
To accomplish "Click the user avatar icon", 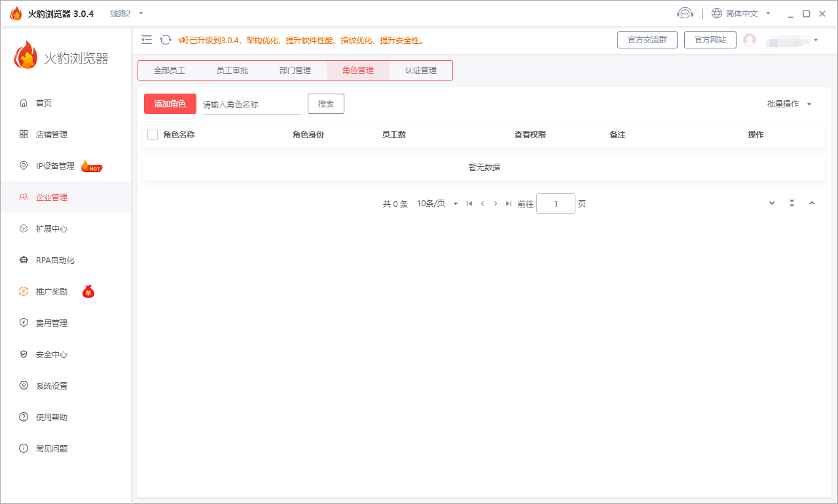I will [750, 40].
